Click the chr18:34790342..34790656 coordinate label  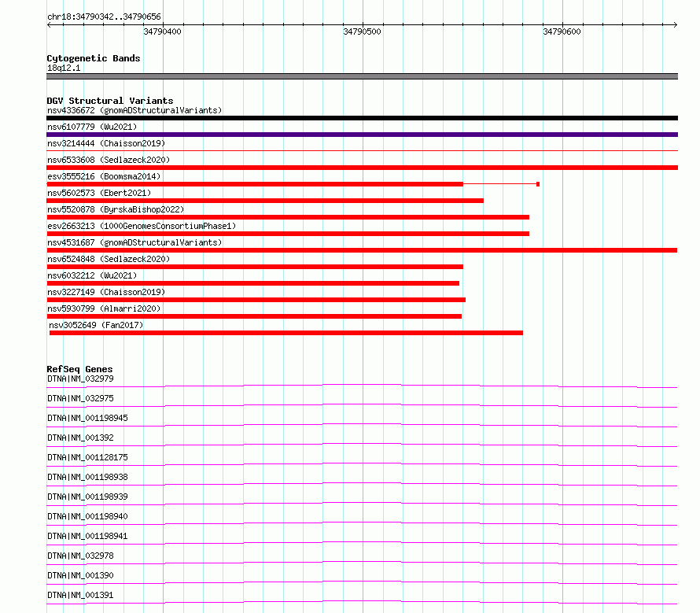pyautogui.click(x=104, y=17)
